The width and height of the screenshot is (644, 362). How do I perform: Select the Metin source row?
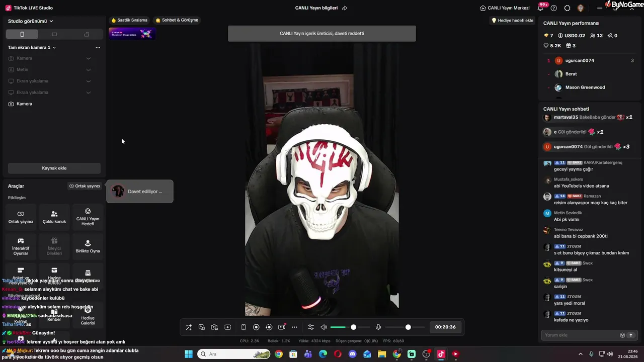(x=54, y=70)
